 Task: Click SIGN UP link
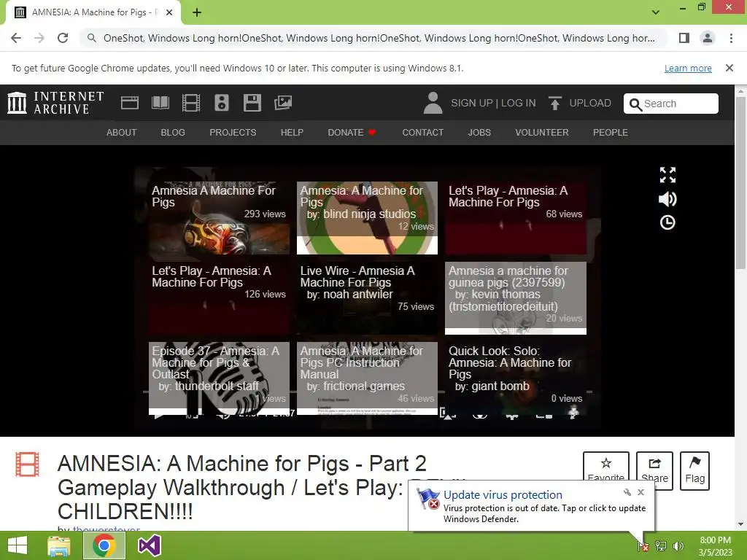472,104
